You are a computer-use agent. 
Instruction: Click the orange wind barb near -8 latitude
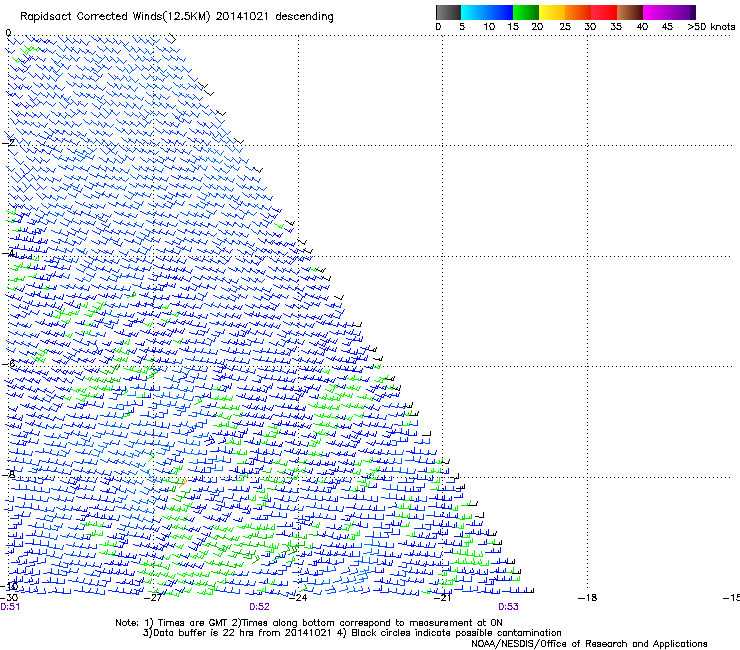[x=182, y=483]
